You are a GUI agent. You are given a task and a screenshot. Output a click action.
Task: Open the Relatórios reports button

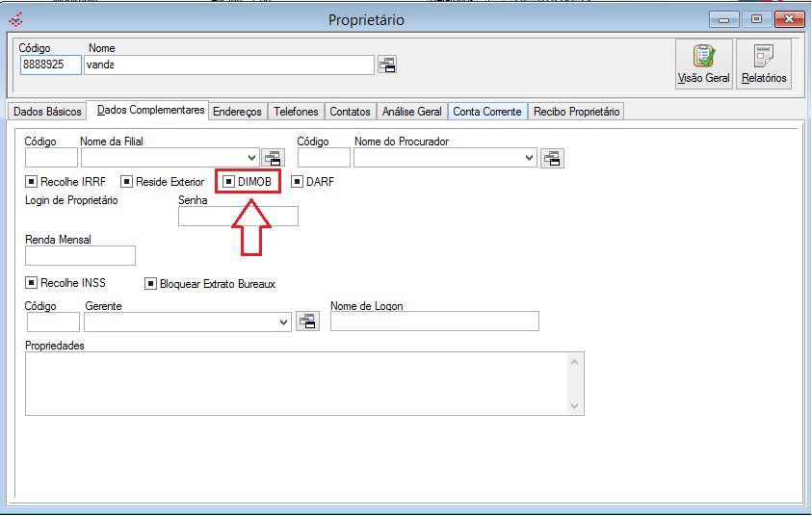[764, 64]
